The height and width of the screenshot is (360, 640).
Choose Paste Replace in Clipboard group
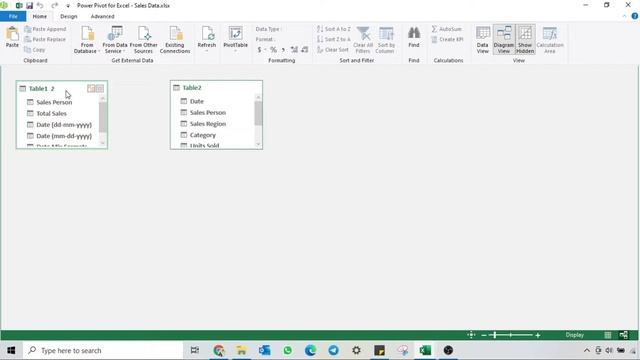click(x=45, y=39)
